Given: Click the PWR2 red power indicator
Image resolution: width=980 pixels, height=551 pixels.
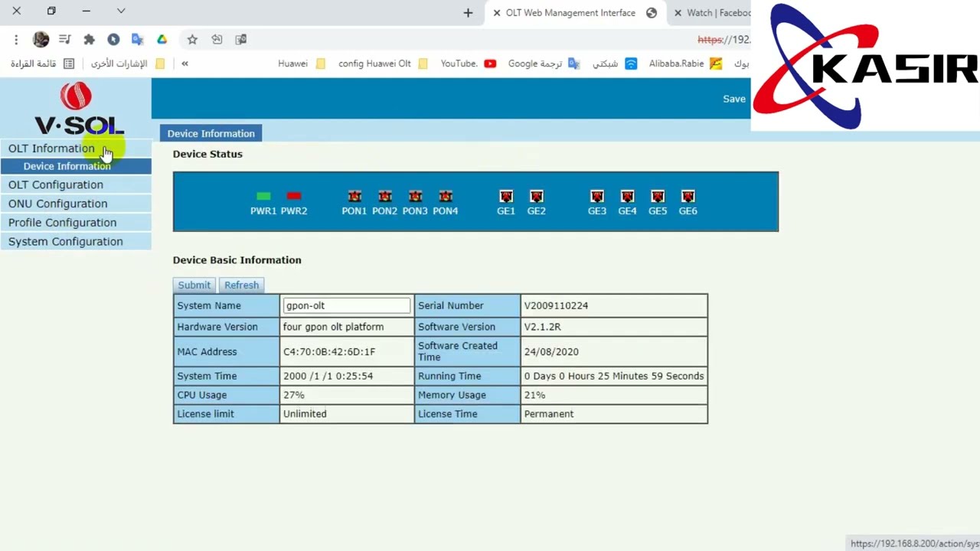Looking at the screenshot, I should 294,197.
